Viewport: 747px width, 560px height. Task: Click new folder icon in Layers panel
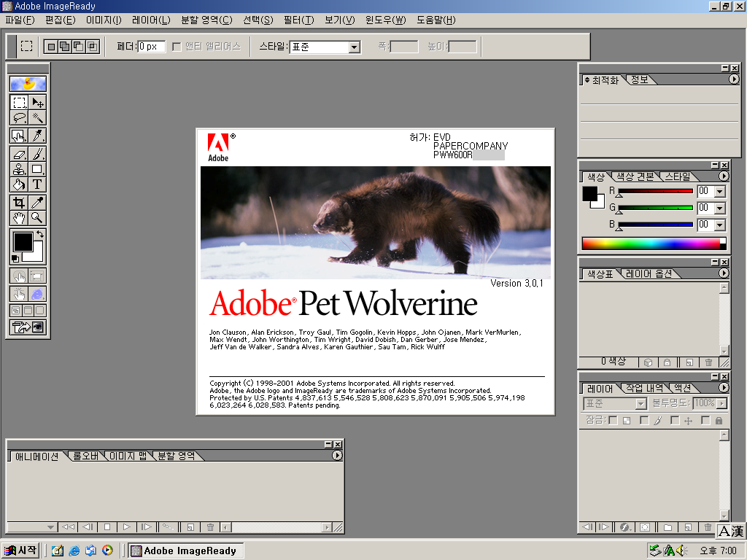[x=668, y=527]
